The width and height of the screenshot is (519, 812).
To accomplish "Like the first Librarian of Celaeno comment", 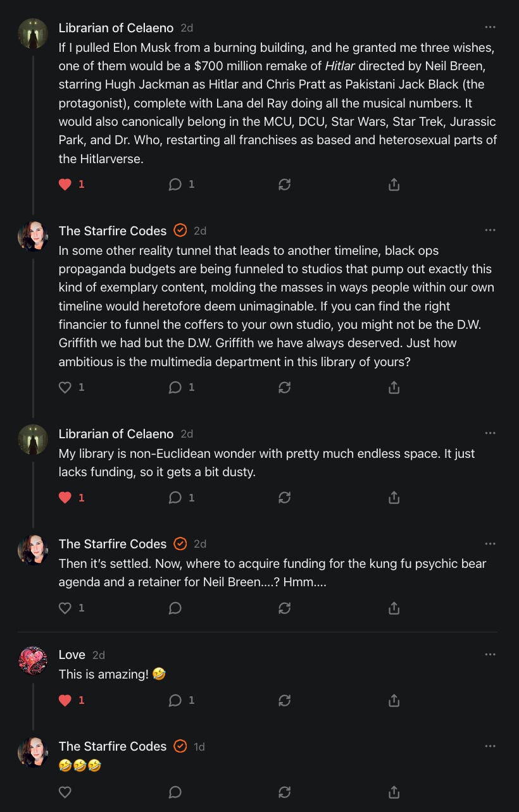I will (65, 185).
